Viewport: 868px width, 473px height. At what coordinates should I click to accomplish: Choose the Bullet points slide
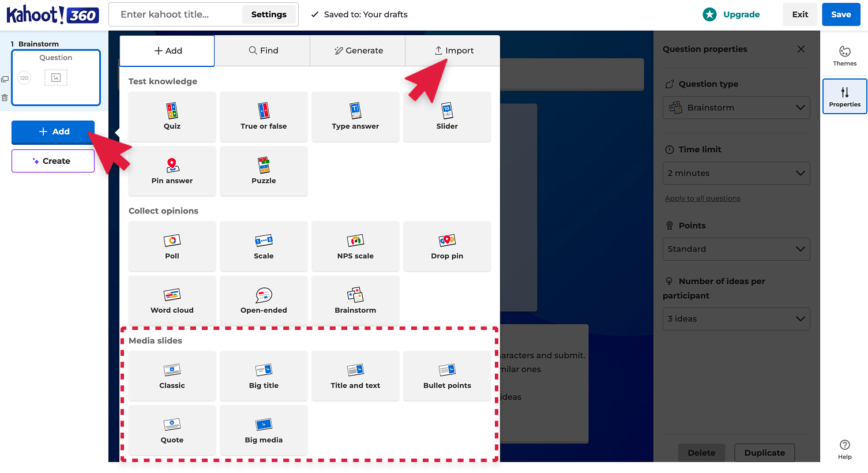[x=447, y=376]
